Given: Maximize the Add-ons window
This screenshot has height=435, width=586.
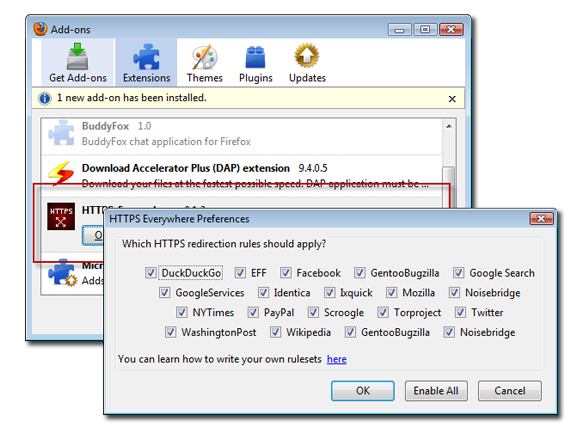Looking at the screenshot, I should [x=425, y=30].
